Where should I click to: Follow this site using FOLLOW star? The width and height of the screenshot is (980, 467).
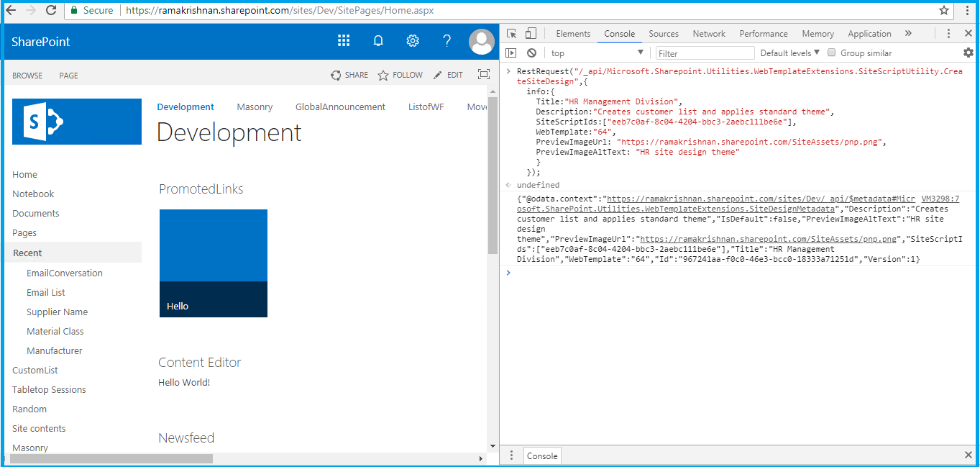coord(400,75)
